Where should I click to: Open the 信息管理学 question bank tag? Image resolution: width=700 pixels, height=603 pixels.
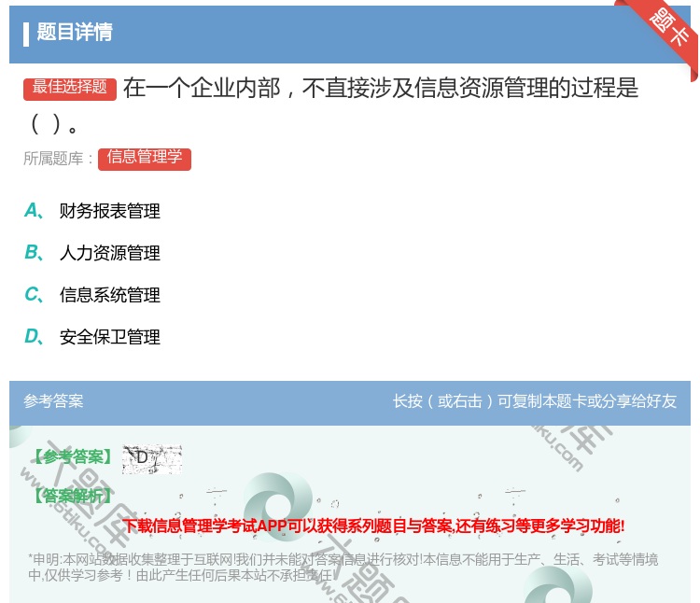click(144, 159)
